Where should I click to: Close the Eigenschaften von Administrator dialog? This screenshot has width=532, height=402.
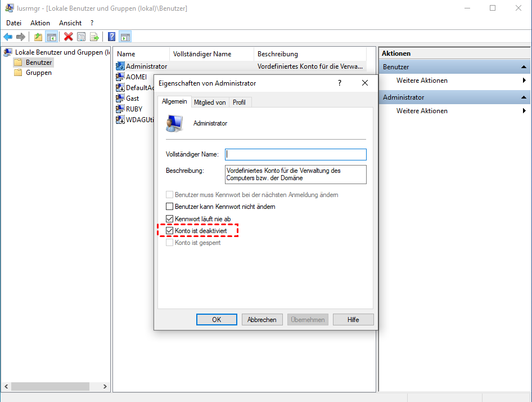point(365,83)
